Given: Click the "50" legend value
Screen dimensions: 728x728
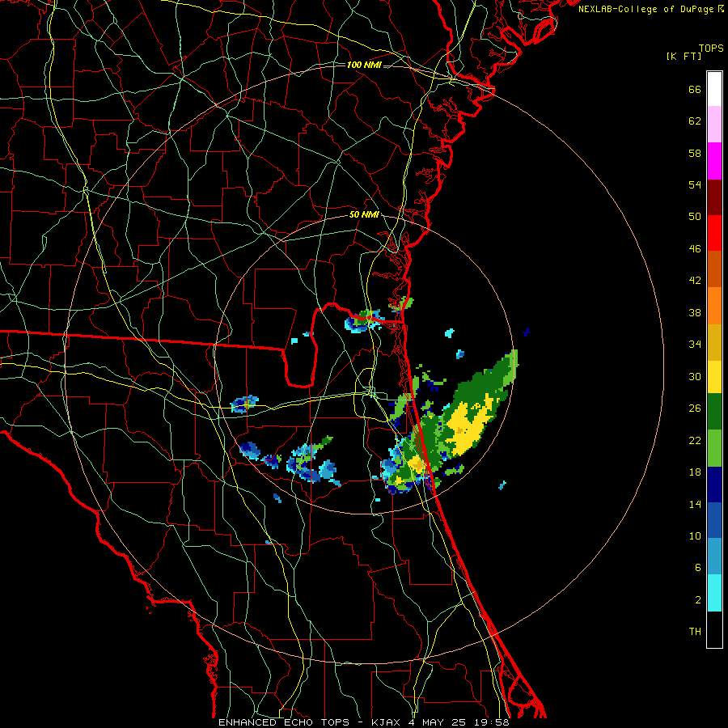Looking at the screenshot, I should click(695, 217).
